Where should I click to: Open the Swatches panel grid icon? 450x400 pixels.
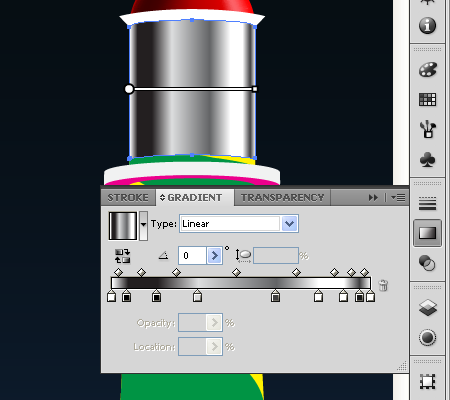(427, 99)
